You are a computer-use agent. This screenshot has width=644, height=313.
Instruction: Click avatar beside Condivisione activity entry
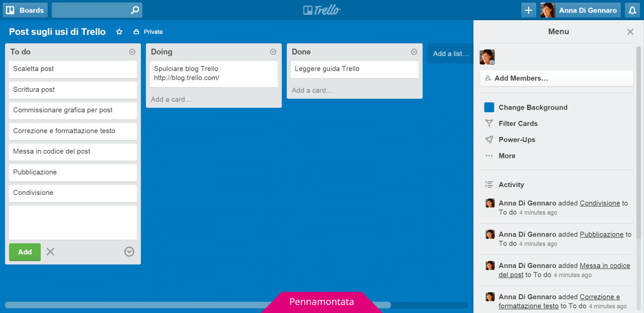[x=490, y=203]
